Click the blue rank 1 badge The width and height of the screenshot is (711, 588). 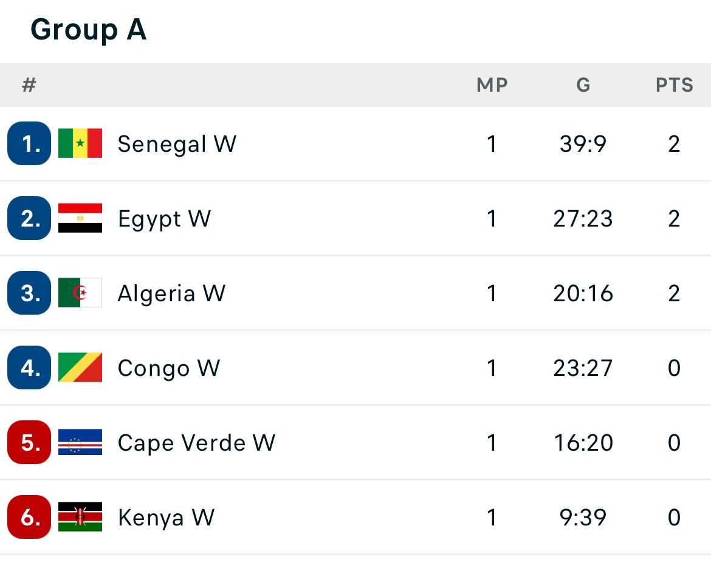29,143
